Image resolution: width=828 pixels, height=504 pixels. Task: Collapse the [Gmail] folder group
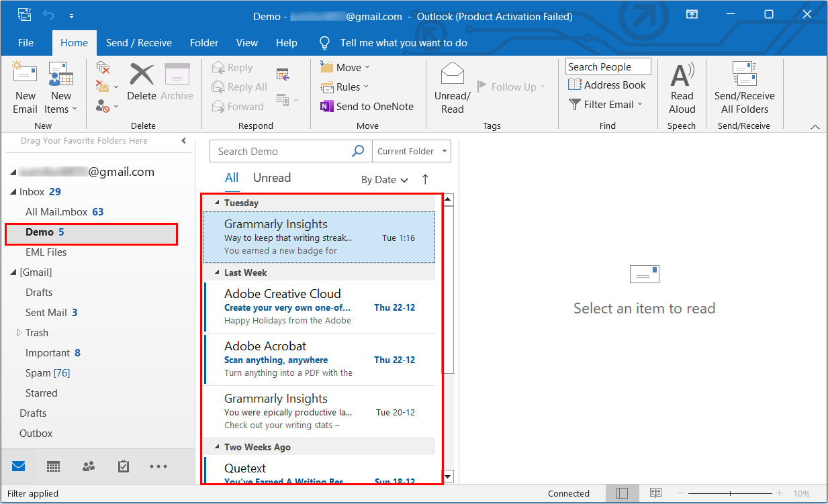pyautogui.click(x=13, y=273)
